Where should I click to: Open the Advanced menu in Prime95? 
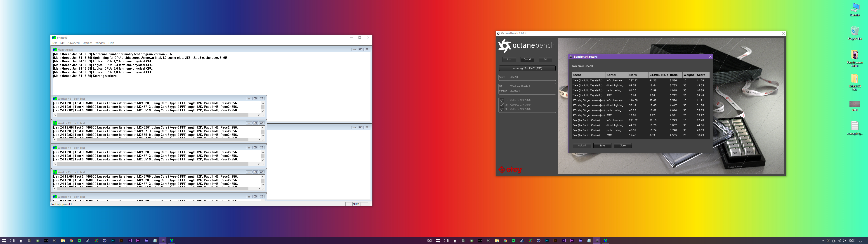tap(73, 43)
